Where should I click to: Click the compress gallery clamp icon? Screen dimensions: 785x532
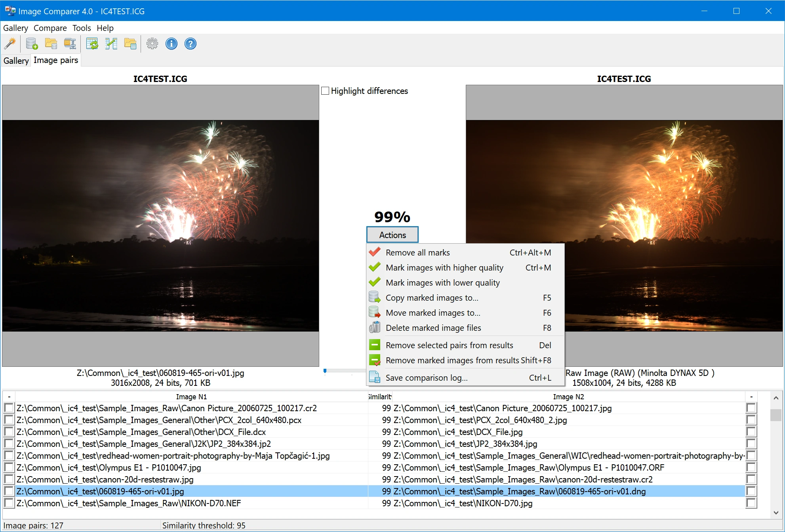70,44
